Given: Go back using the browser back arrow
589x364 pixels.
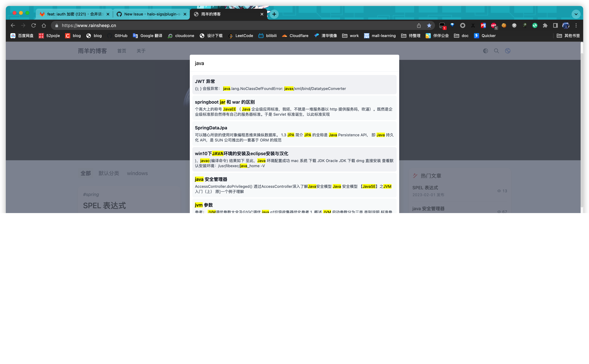Looking at the screenshot, I should (x=13, y=25).
